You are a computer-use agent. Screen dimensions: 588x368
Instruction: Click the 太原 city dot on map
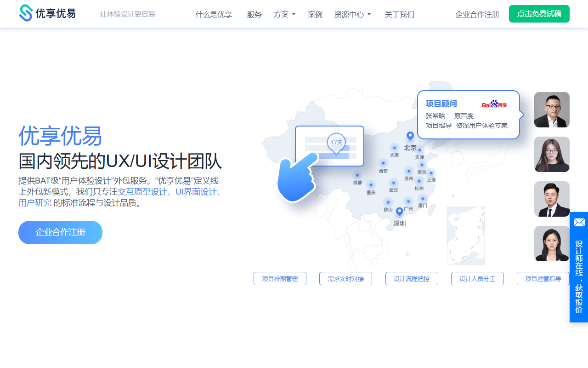[394, 147]
